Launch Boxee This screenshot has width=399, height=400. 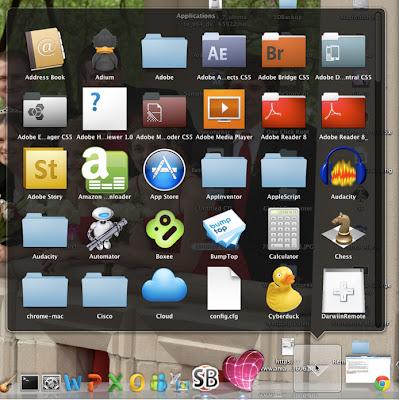165,229
